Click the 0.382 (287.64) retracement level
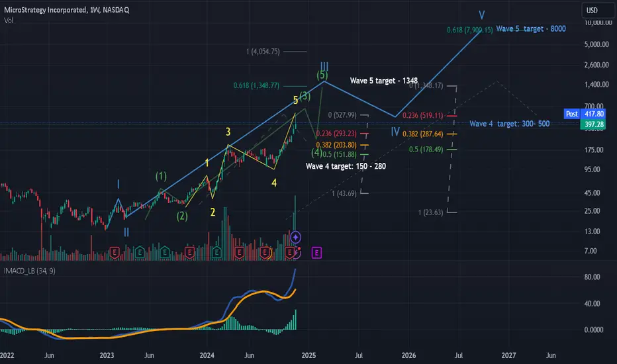The width and height of the screenshot is (617, 364). [x=422, y=134]
